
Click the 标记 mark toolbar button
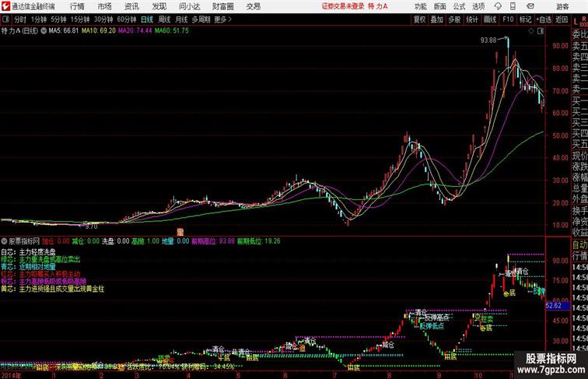click(525, 19)
